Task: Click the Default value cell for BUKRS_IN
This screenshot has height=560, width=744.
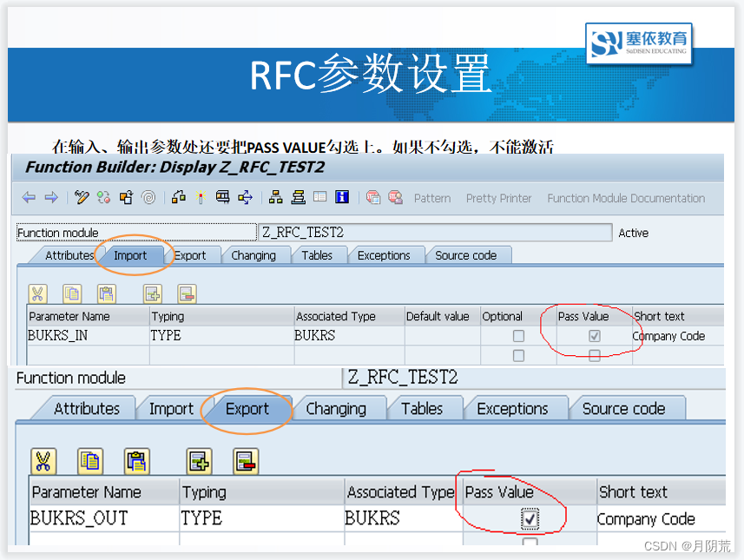Action: (442, 335)
